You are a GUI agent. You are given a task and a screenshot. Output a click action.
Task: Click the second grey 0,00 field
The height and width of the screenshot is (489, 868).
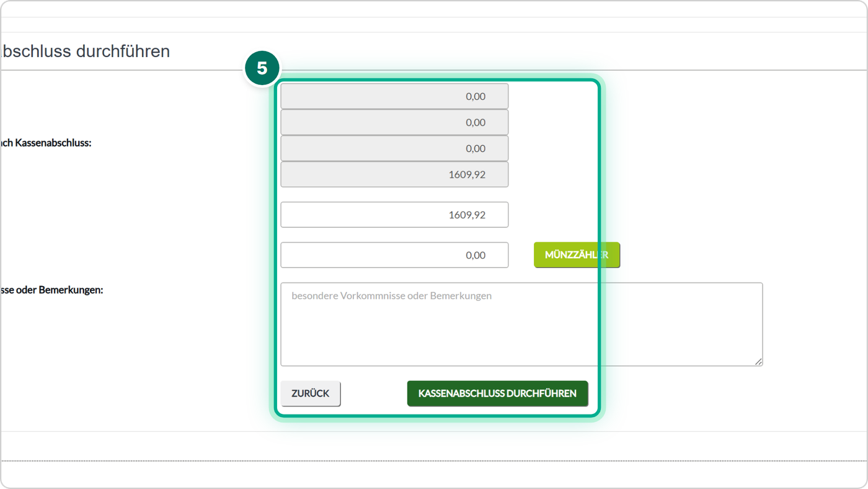pyautogui.click(x=394, y=122)
